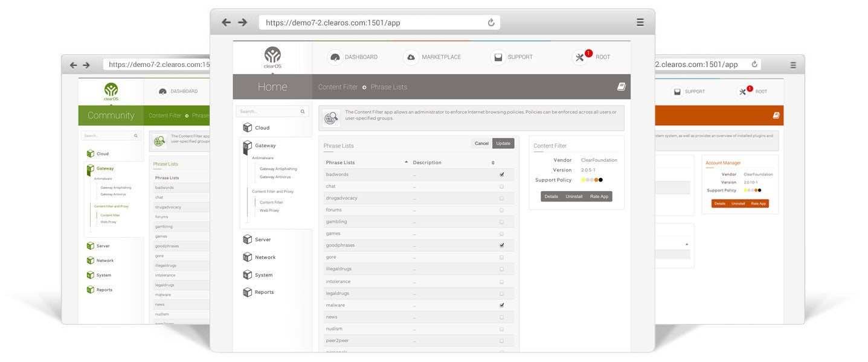
Task: Click the Dashboard gauge icon in center window
Action: pyautogui.click(x=335, y=57)
